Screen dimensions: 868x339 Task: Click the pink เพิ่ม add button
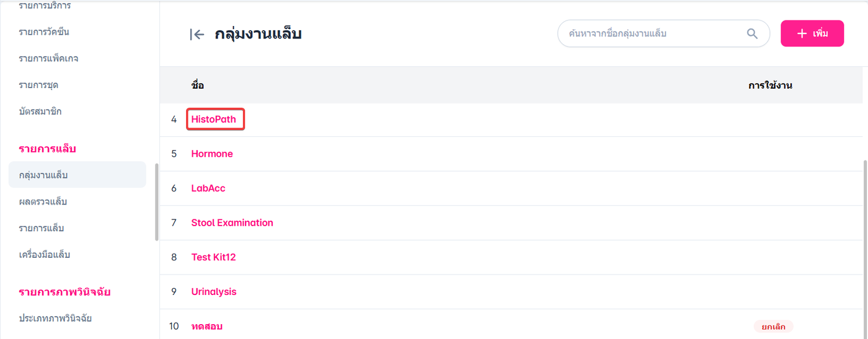point(812,33)
